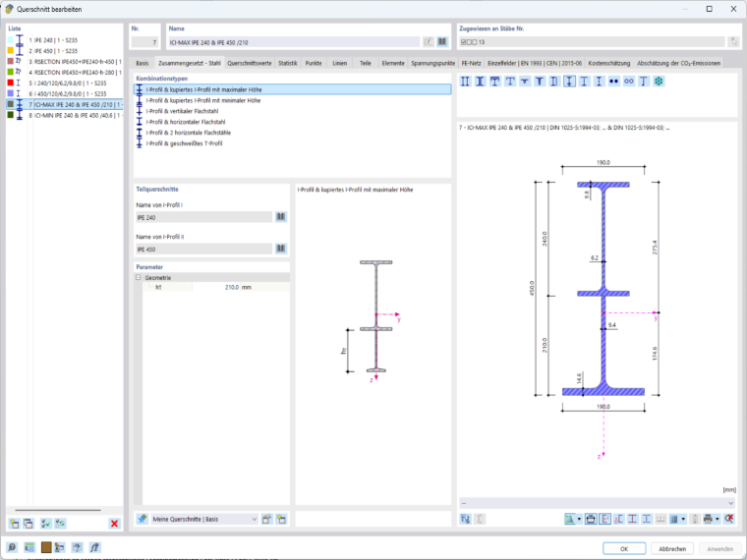Click the red color swatch of list row 5

11,83
